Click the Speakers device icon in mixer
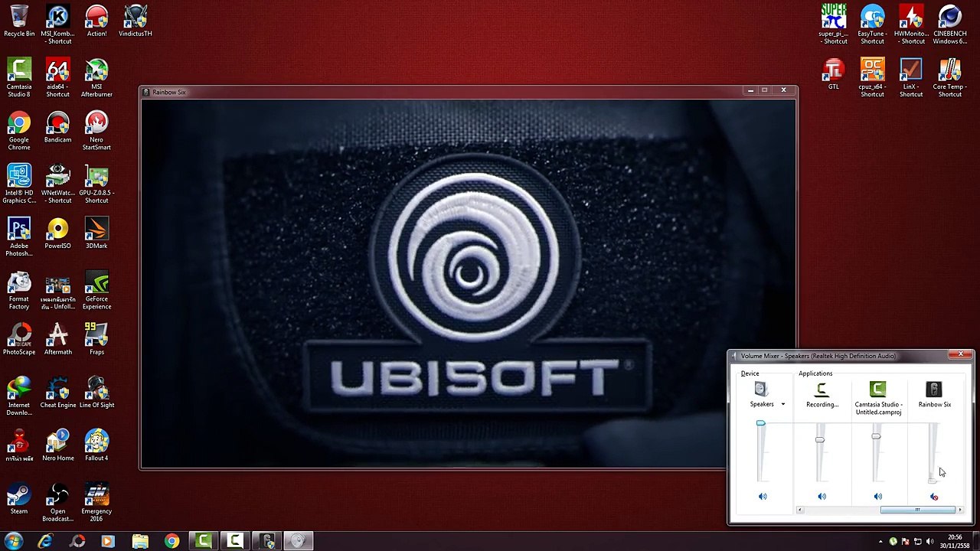The image size is (980, 551). tap(761, 390)
